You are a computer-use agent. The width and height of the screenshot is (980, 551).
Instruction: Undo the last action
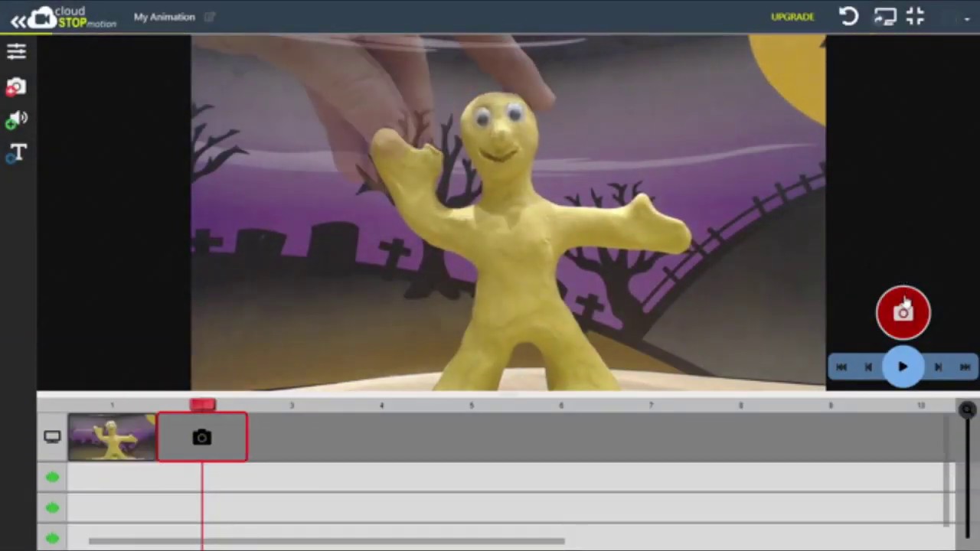[x=848, y=17]
